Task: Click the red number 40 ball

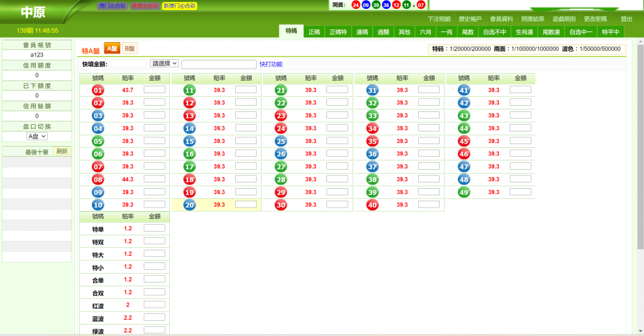Action: click(372, 205)
